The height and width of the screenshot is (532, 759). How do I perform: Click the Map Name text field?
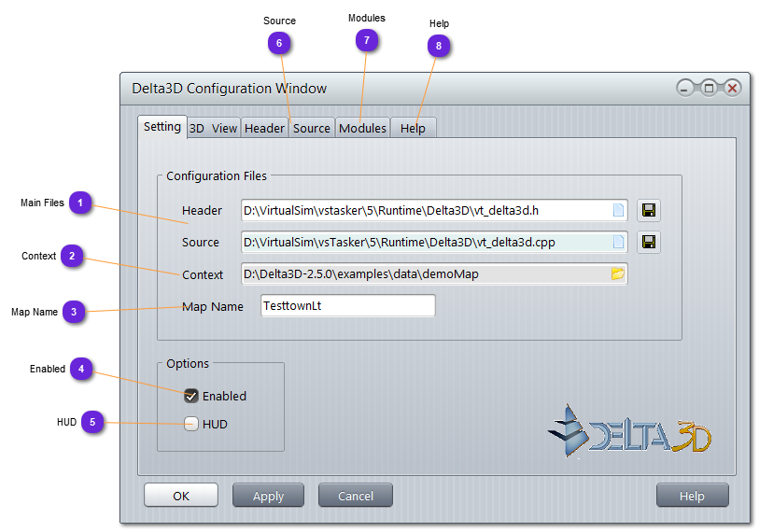click(x=347, y=306)
